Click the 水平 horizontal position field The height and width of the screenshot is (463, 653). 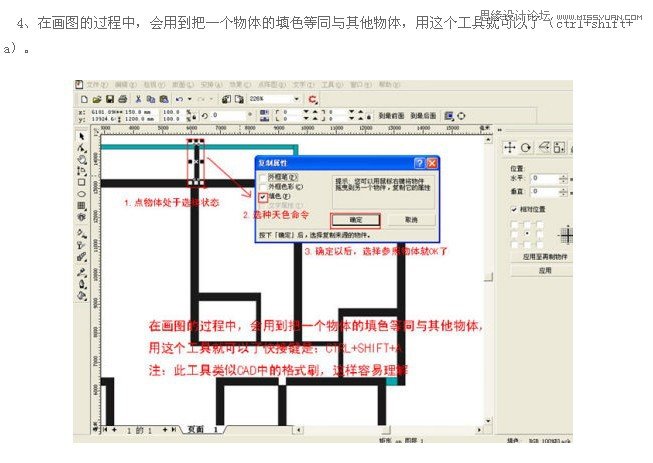point(545,179)
